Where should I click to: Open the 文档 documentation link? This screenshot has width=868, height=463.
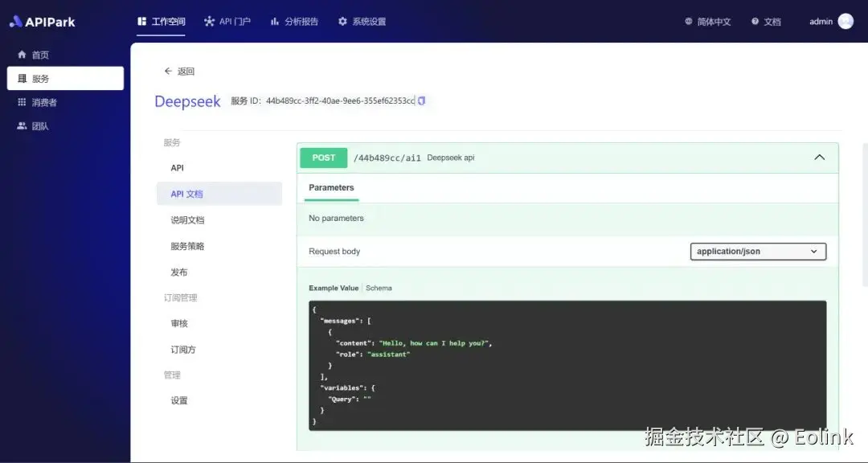coord(766,22)
